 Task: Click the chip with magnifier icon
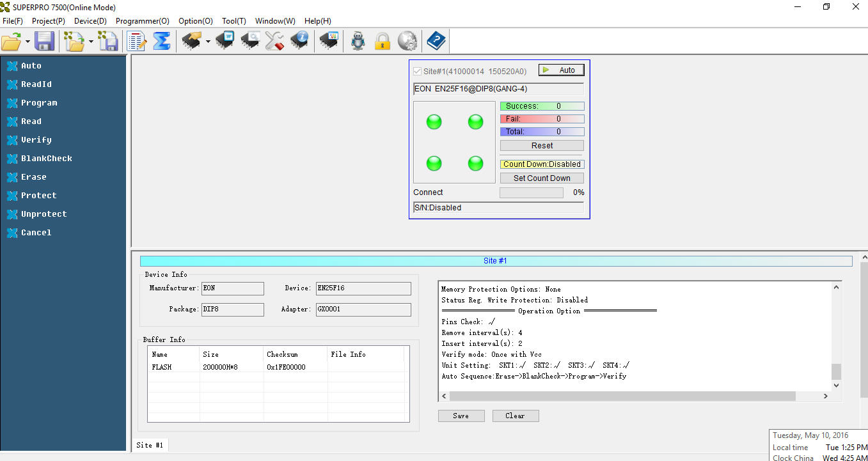click(250, 42)
